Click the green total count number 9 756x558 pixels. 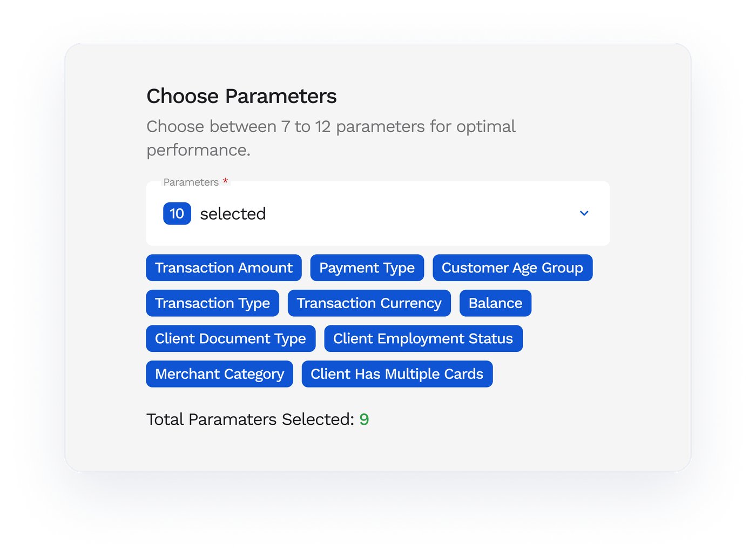(364, 419)
